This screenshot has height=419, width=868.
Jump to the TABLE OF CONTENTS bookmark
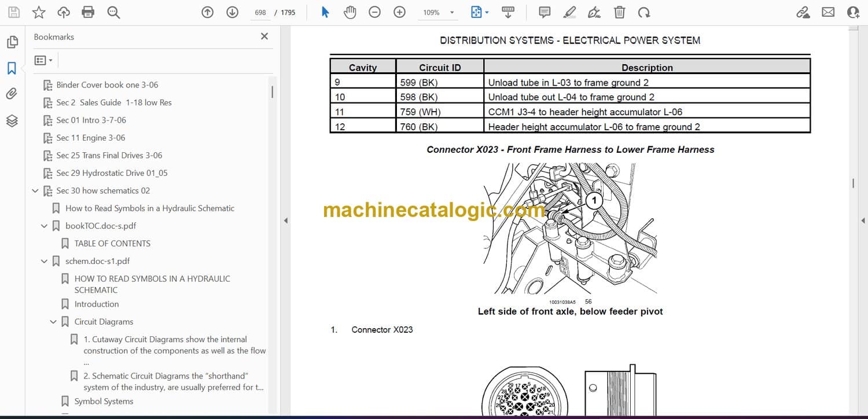click(x=112, y=244)
